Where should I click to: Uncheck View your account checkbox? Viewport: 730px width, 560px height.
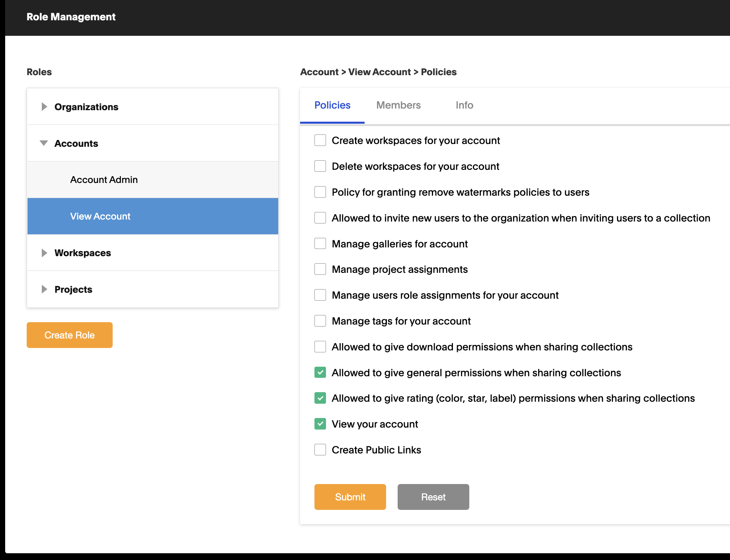tap(320, 424)
